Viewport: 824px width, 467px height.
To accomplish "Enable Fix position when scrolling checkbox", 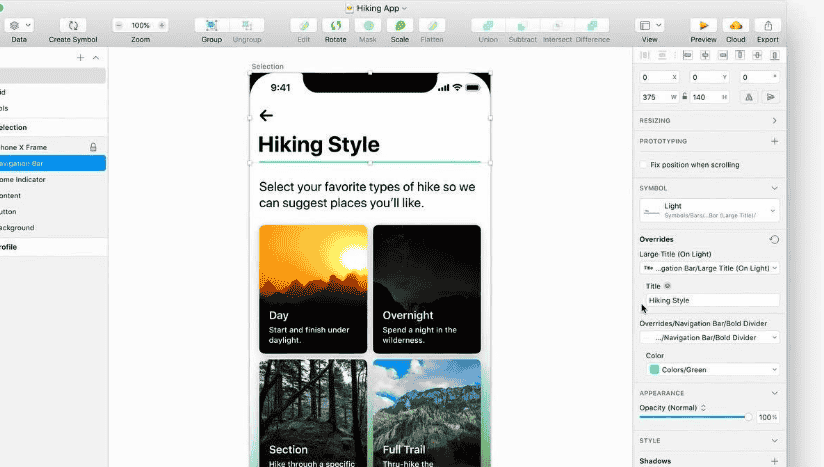I will (643, 164).
